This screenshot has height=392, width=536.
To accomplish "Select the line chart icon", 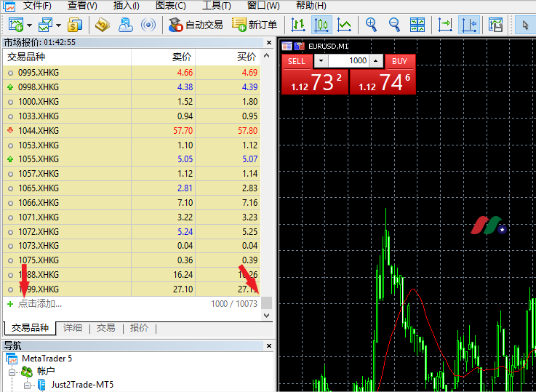I will 344,25.
